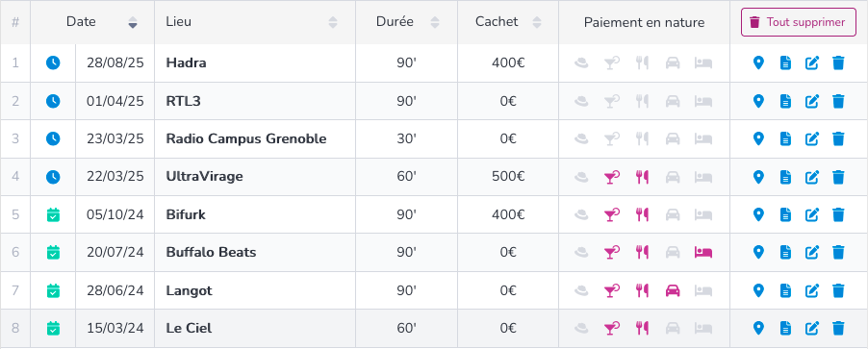Image resolution: width=868 pixels, height=349 pixels.
Task: Click calendar check icon for Le Ciel
Action: pos(53,329)
